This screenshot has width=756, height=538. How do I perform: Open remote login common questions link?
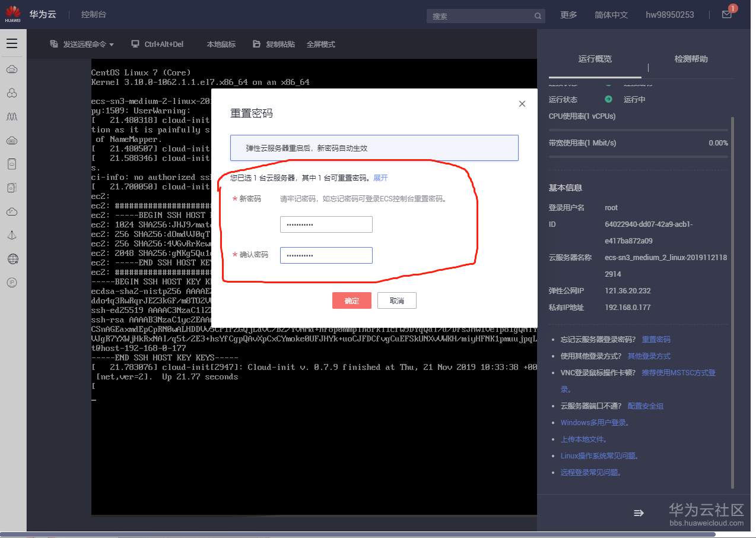pos(591,473)
